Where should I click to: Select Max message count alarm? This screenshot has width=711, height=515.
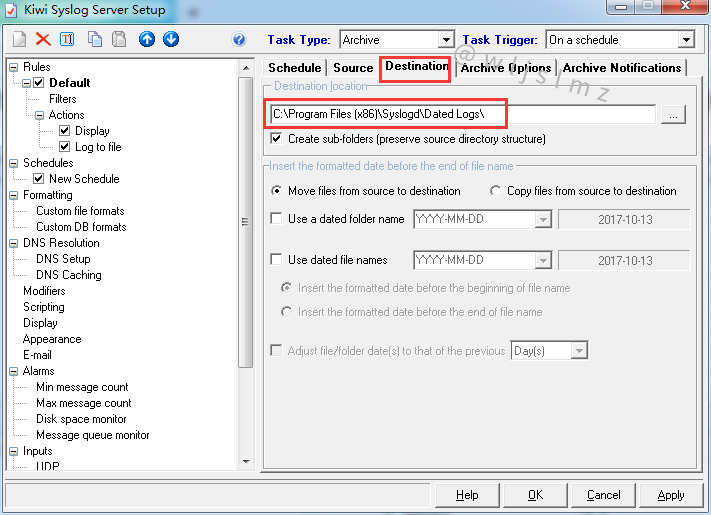[x=84, y=403]
